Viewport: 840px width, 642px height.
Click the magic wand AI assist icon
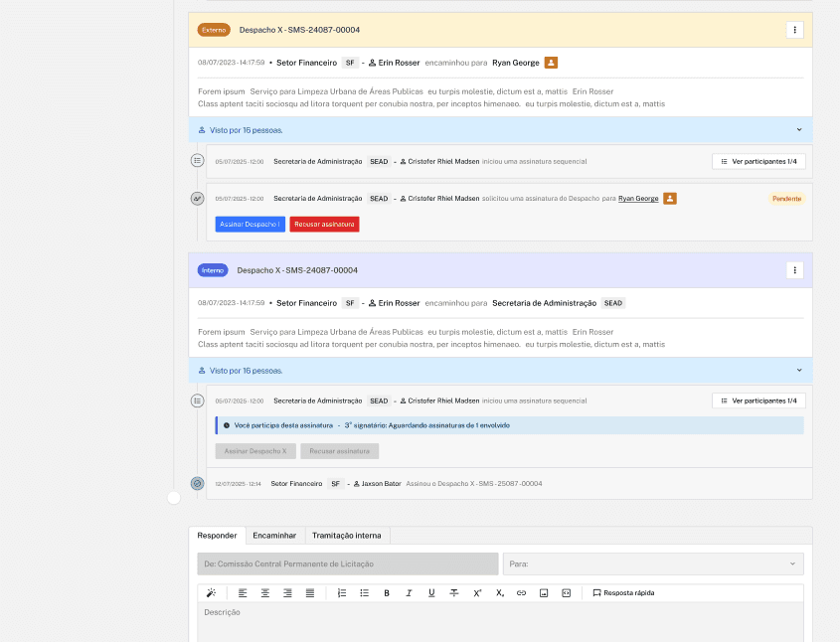pos(211,592)
